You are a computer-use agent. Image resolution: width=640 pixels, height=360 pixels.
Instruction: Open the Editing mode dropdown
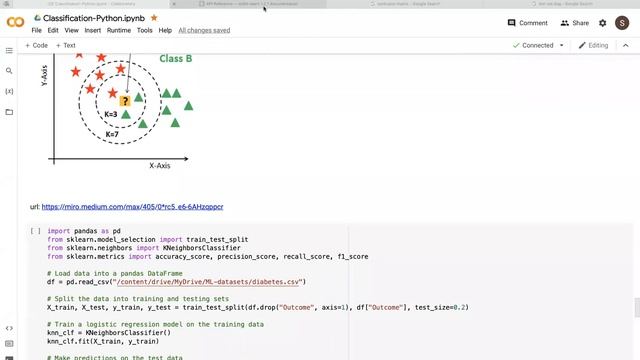593,45
